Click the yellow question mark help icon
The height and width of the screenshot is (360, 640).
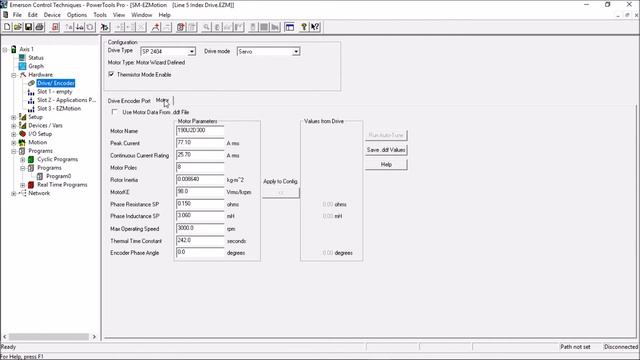pos(304,27)
